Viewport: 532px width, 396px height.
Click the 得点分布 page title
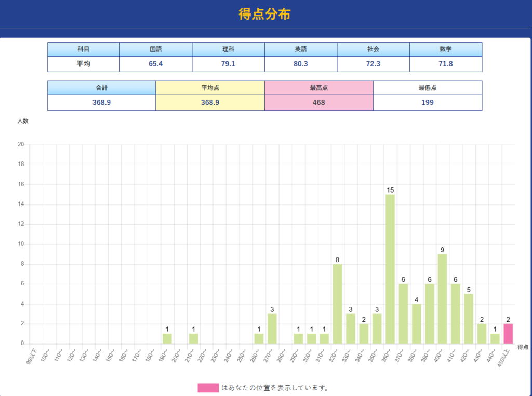point(264,15)
